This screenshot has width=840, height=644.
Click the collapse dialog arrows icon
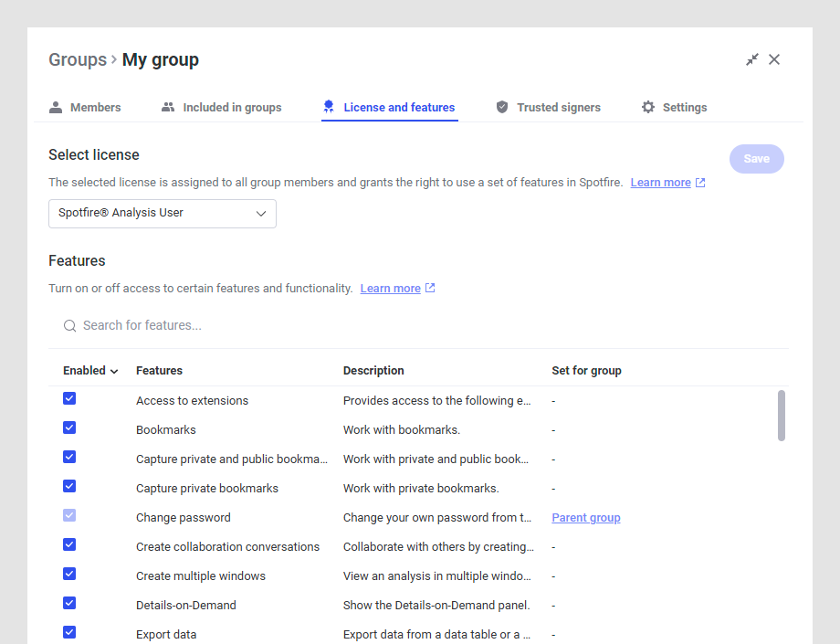pyautogui.click(x=752, y=59)
